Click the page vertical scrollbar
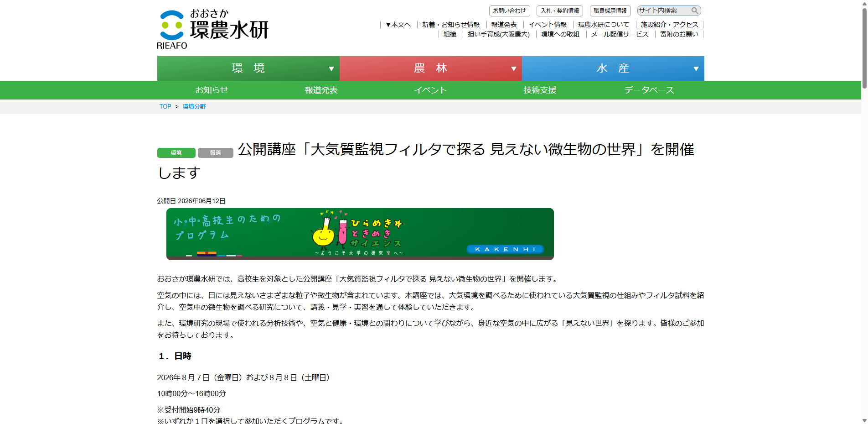Viewport: 868px width, 424px height. [x=864, y=212]
